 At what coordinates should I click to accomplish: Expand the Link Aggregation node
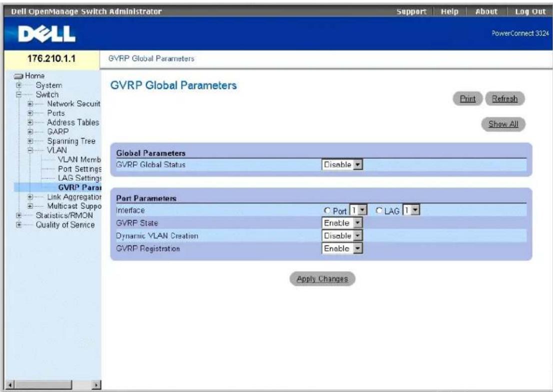coord(30,197)
